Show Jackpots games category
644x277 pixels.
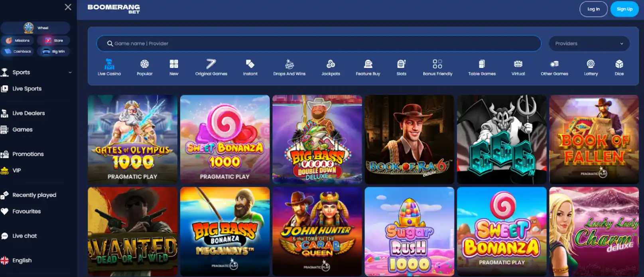331,67
